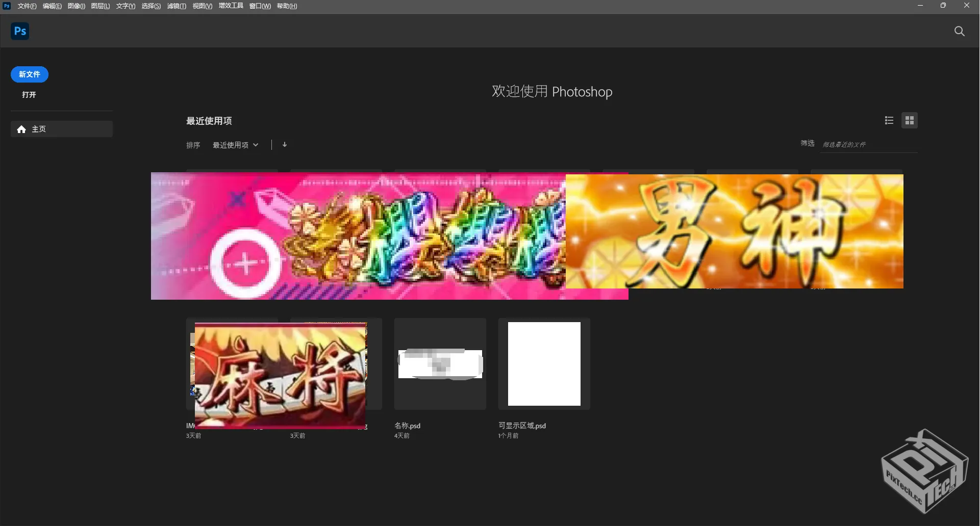Screen dimensions: 980x526
Task: Click the Photoshop Ps home logo
Action: pos(20,31)
